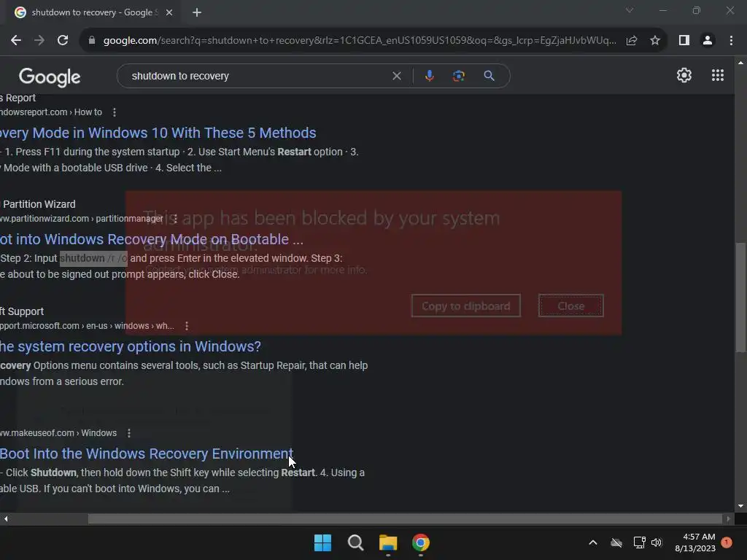Select the shutdown to recovery tab

tap(93, 12)
